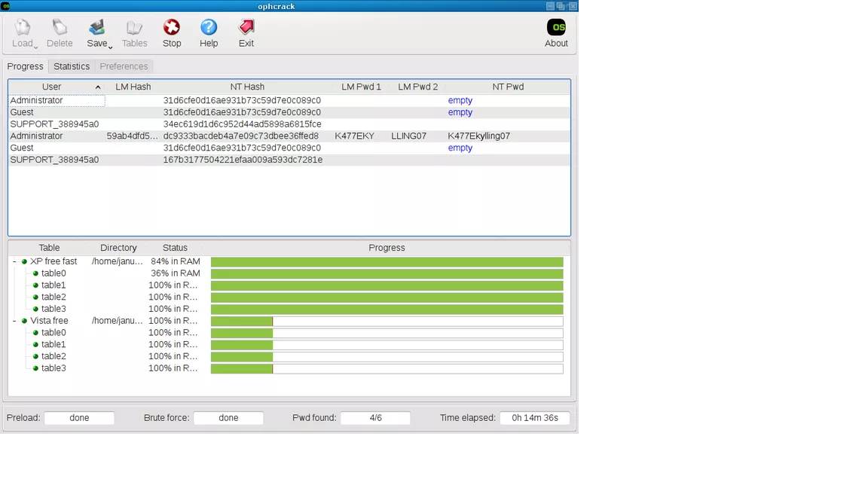Click the Exit toolbar icon
The width and height of the screenshot is (868, 488).
click(x=246, y=29)
